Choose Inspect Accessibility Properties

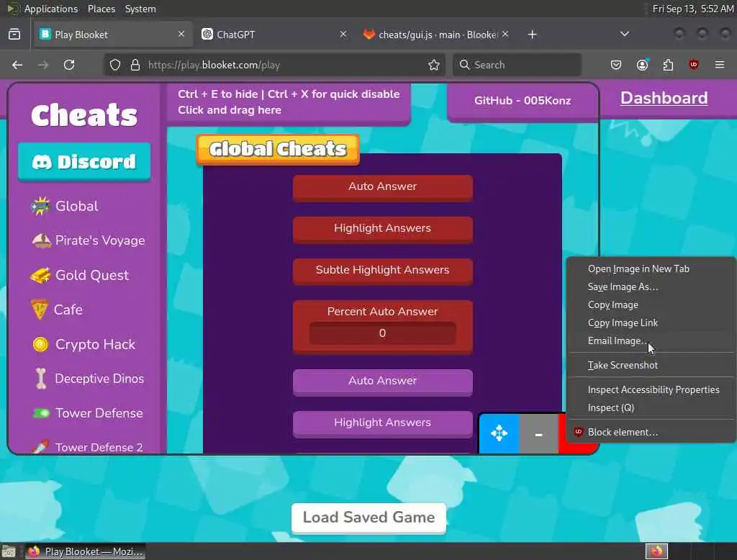click(x=651, y=390)
